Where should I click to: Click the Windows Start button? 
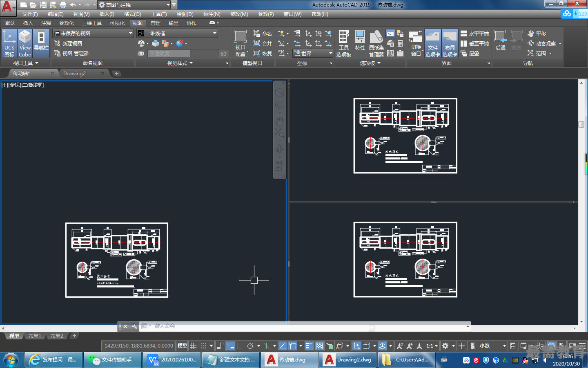pos(11,360)
